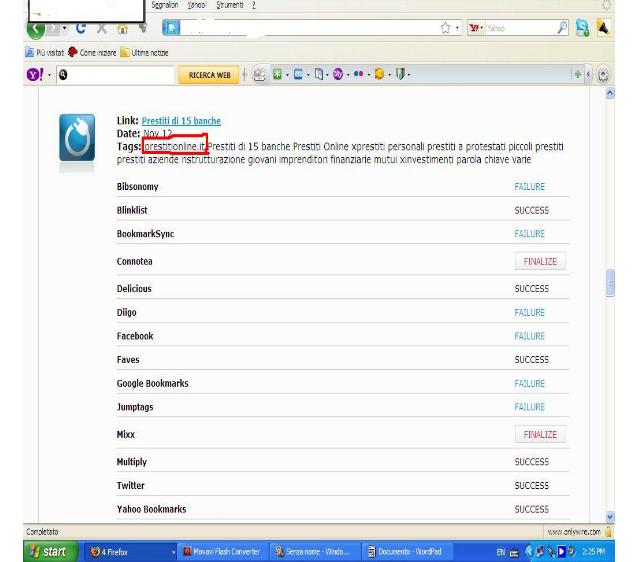Click the green Back navigation button
Image resolution: width=640 pixels, height=562 pixels.
click(36, 29)
